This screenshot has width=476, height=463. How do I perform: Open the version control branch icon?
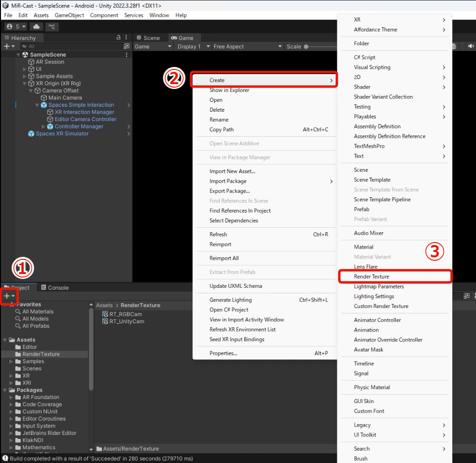pyautogui.click(x=52, y=27)
